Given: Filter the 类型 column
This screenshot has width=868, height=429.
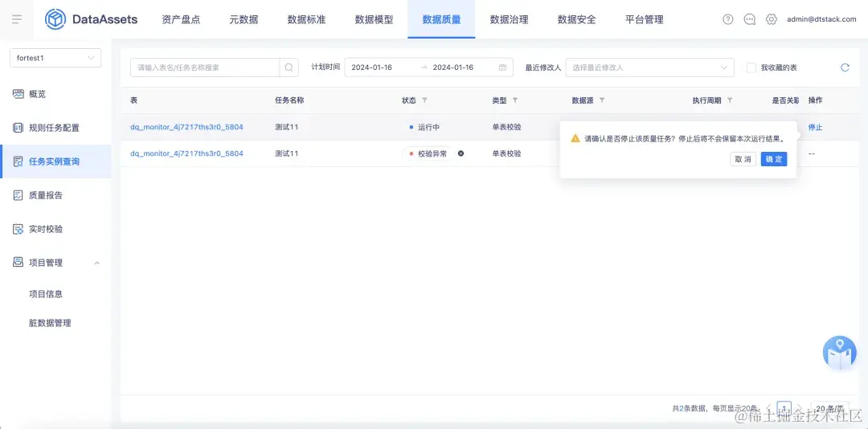Looking at the screenshot, I should pos(515,100).
